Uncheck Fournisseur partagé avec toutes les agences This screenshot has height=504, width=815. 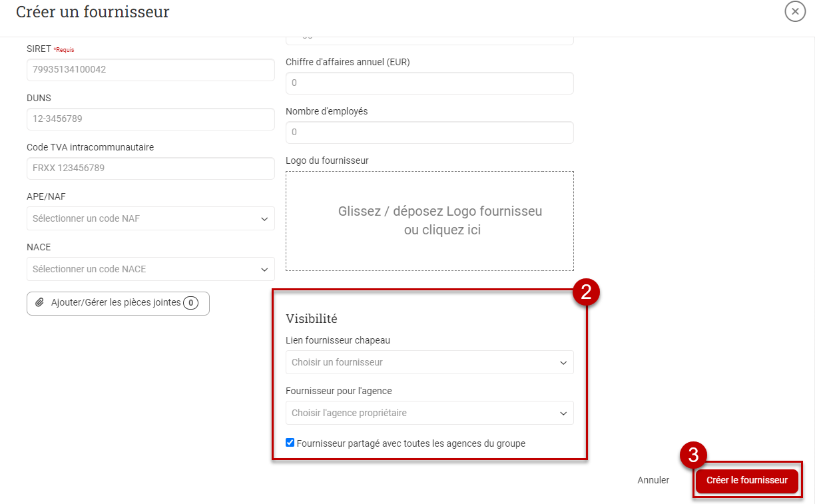click(290, 443)
